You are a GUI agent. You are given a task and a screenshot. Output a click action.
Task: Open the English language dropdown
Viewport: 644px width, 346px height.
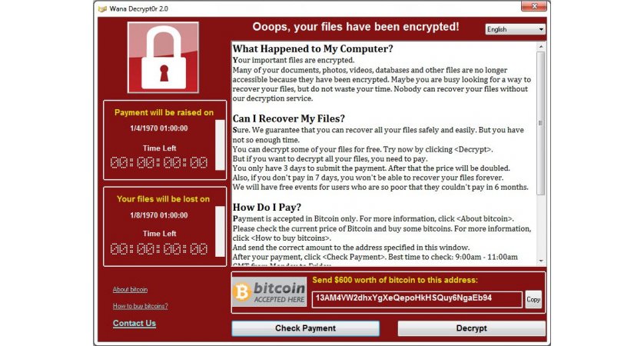tap(515, 29)
